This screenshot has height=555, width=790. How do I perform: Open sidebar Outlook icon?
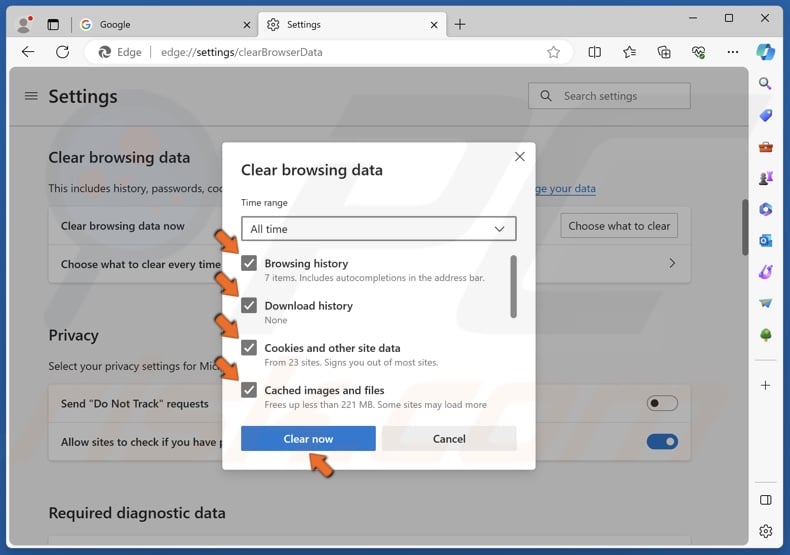[x=765, y=241]
